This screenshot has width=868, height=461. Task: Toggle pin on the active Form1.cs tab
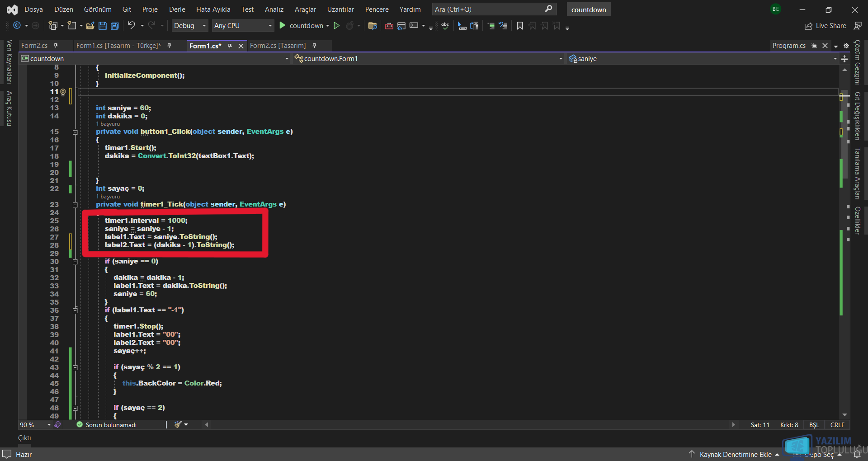coord(230,46)
